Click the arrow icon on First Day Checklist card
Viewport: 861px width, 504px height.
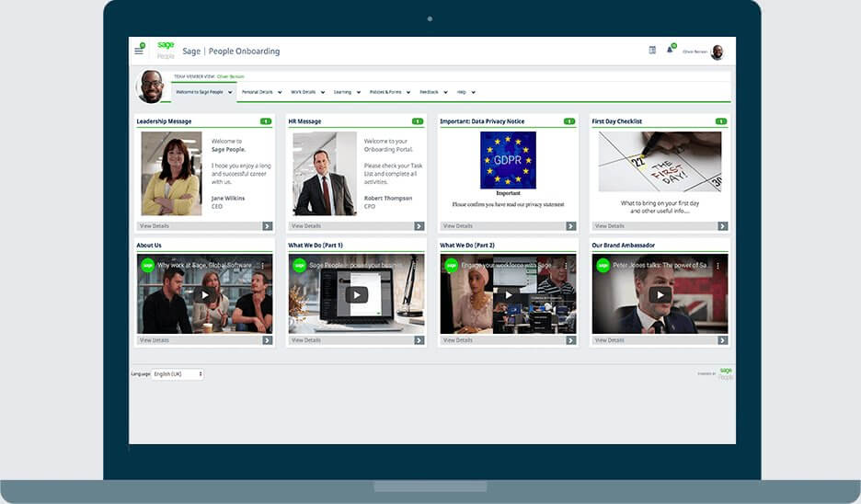722,226
